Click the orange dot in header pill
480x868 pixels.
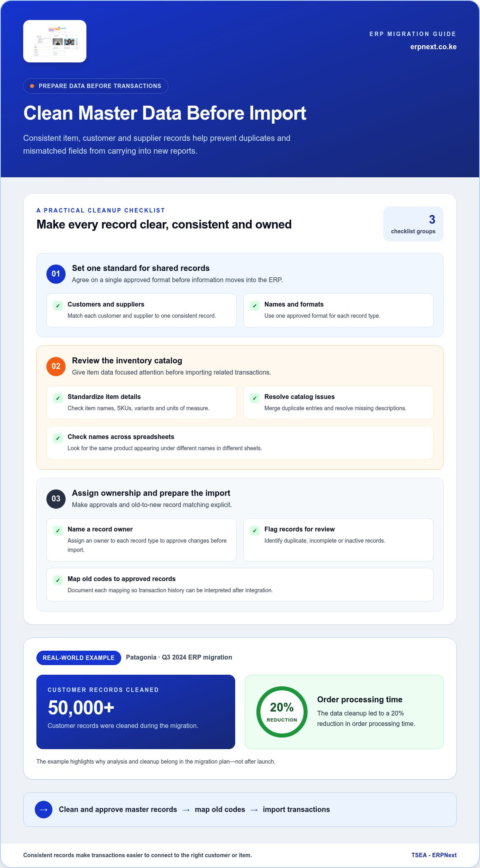coord(32,86)
